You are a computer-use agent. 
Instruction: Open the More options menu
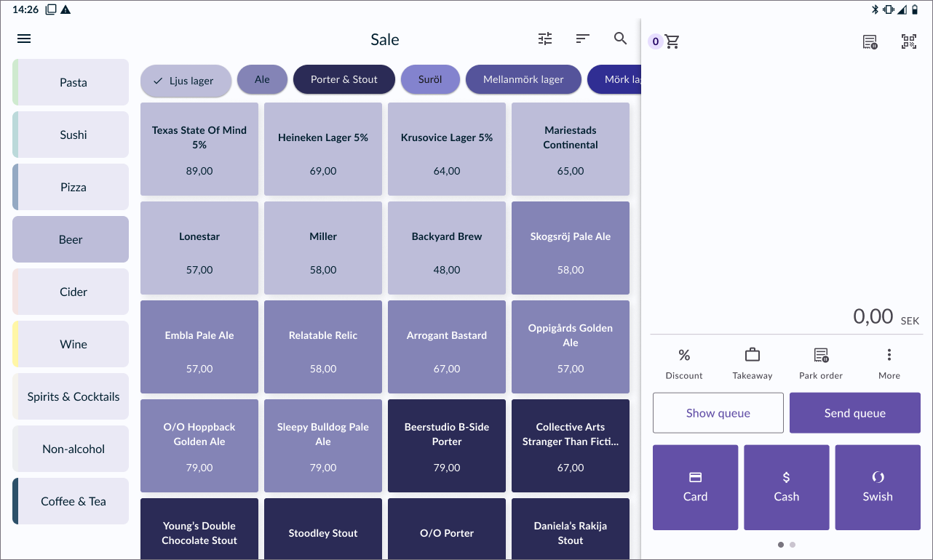point(889,364)
